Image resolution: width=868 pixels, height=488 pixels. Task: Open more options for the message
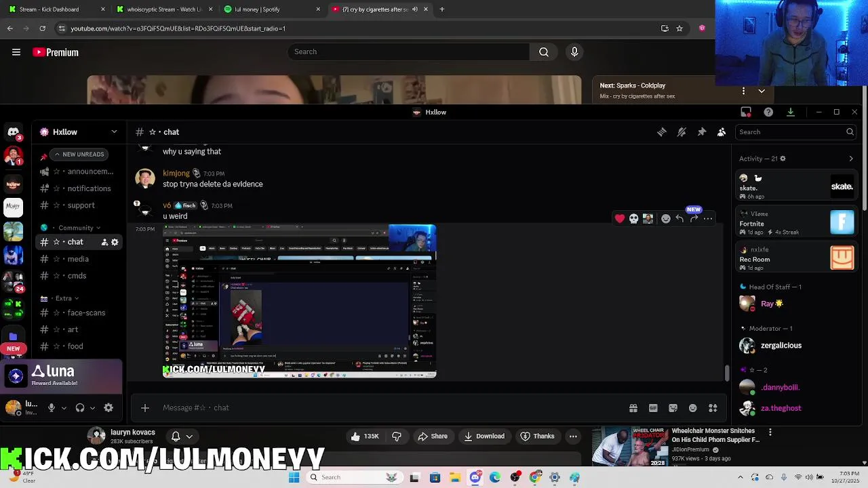click(708, 219)
